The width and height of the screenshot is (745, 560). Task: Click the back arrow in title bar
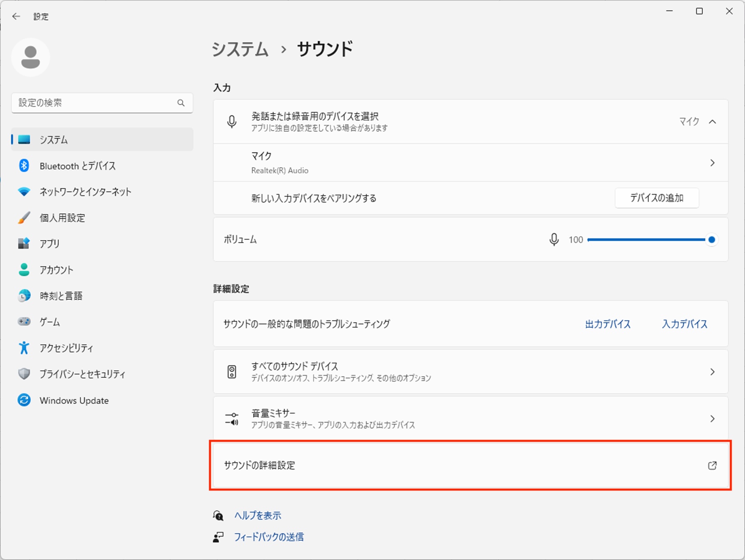[16, 16]
